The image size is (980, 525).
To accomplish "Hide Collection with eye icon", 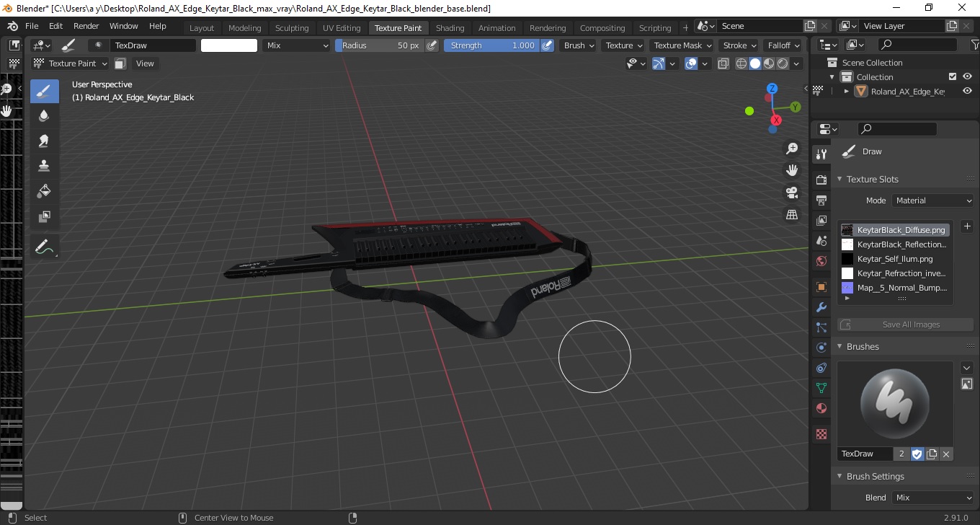I will point(967,77).
